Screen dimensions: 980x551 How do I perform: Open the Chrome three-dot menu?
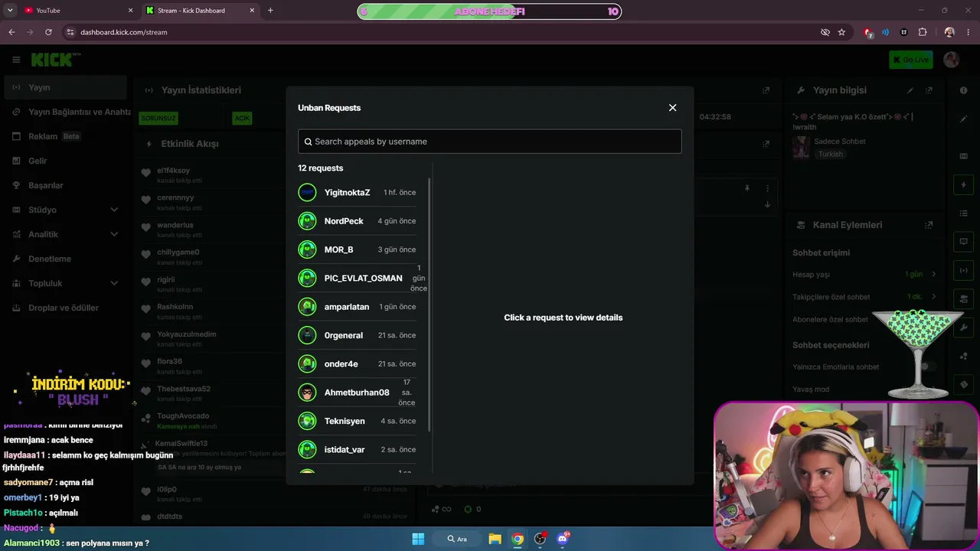tap(968, 32)
